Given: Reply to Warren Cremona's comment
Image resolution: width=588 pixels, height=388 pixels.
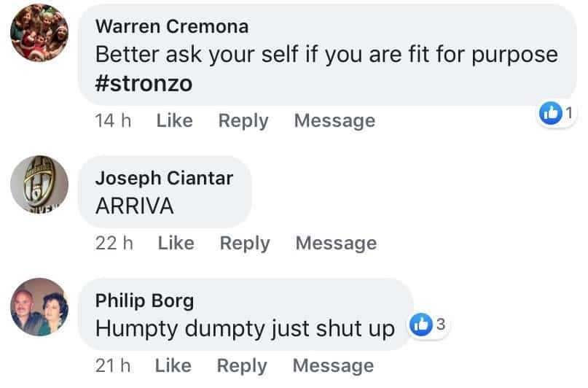Looking at the screenshot, I should coord(243,121).
